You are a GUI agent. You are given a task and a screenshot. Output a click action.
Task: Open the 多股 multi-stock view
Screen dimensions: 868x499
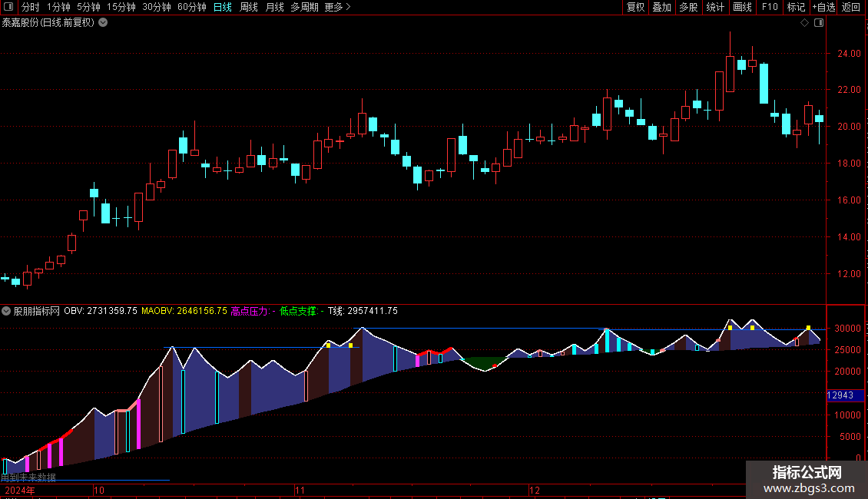(x=688, y=7)
